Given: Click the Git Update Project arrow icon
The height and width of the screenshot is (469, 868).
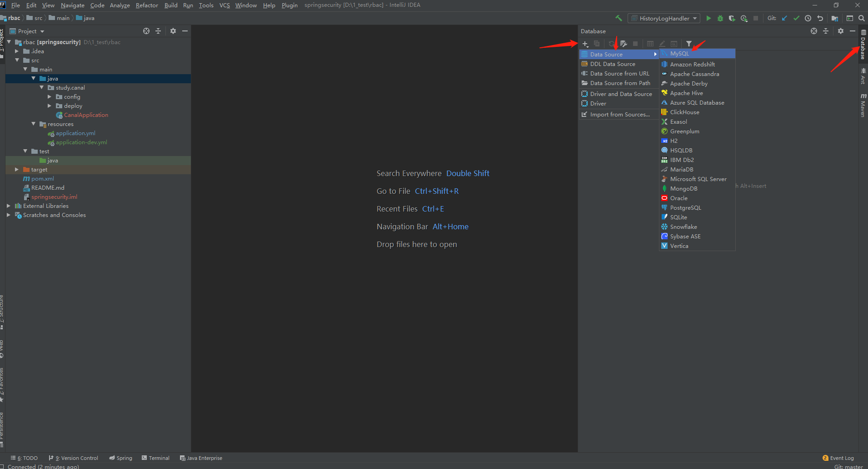Looking at the screenshot, I should [784, 18].
